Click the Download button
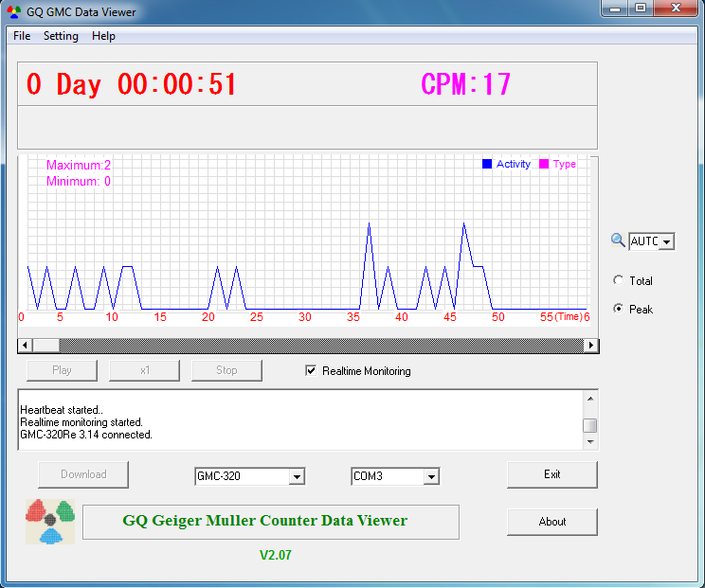The width and height of the screenshot is (705, 588). pos(83,474)
